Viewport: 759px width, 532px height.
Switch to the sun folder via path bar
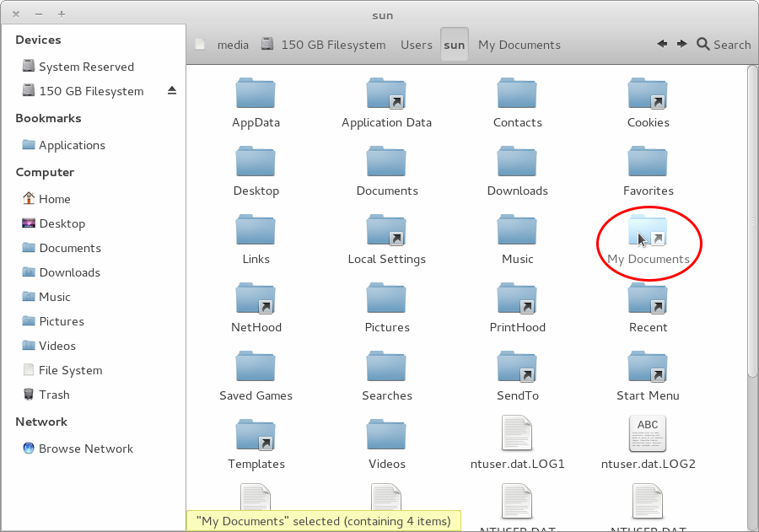point(454,45)
